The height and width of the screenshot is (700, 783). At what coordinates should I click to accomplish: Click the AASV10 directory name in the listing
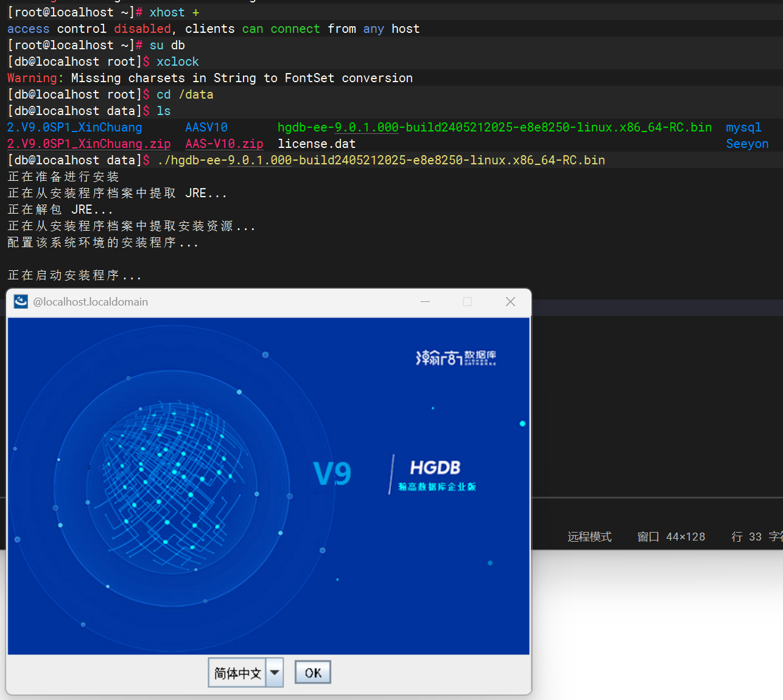(x=206, y=127)
